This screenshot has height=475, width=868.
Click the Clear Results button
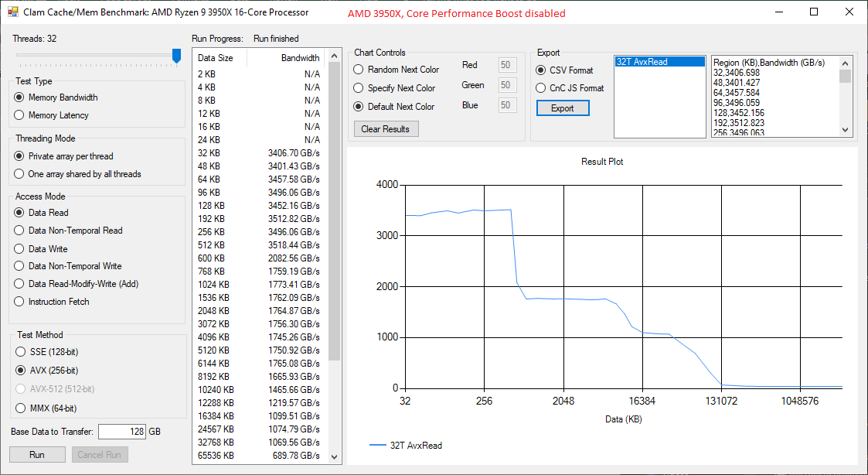coord(386,128)
